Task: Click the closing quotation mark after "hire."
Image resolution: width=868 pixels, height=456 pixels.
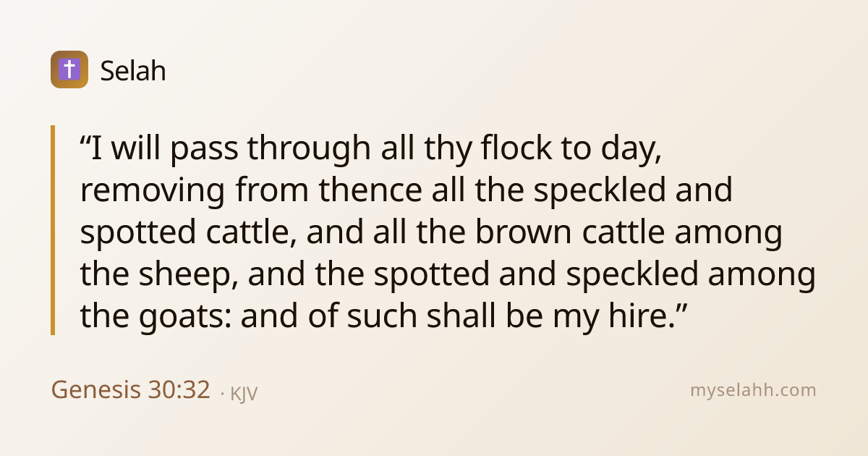Action: [678, 308]
